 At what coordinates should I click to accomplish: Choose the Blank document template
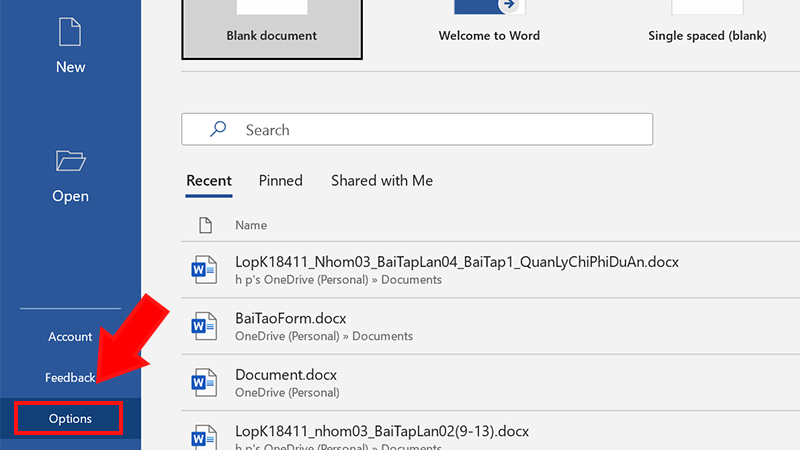[272, 29]
